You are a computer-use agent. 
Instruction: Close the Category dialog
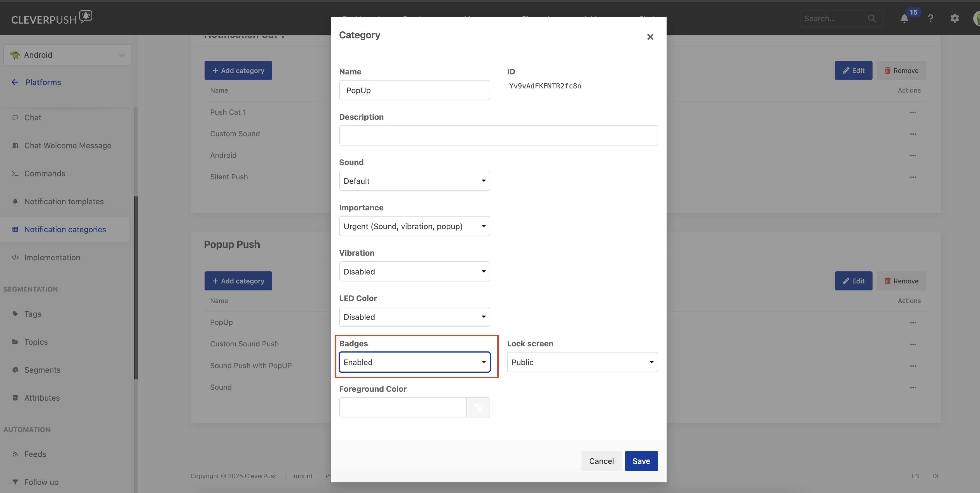(650, 37)
